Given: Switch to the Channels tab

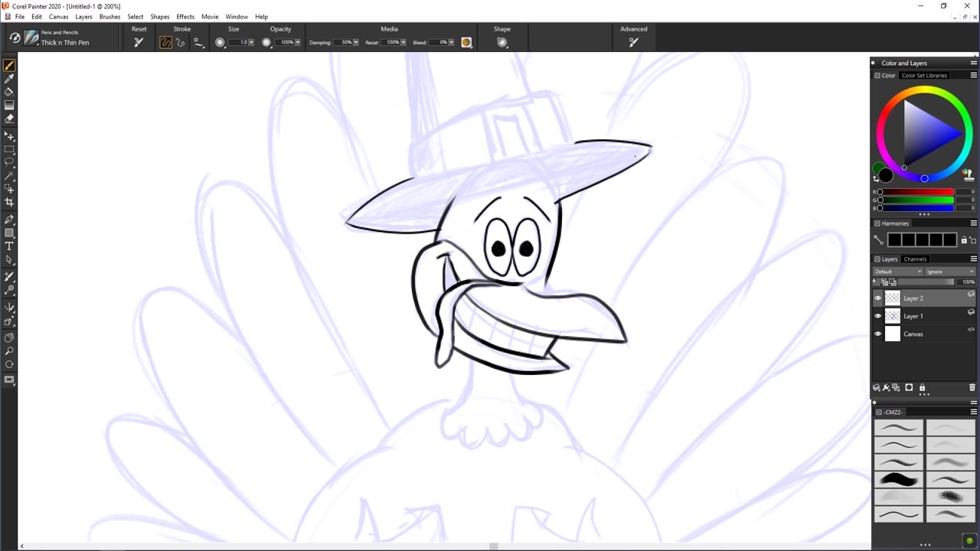Looking at the screenshot, I should [915, 259].
